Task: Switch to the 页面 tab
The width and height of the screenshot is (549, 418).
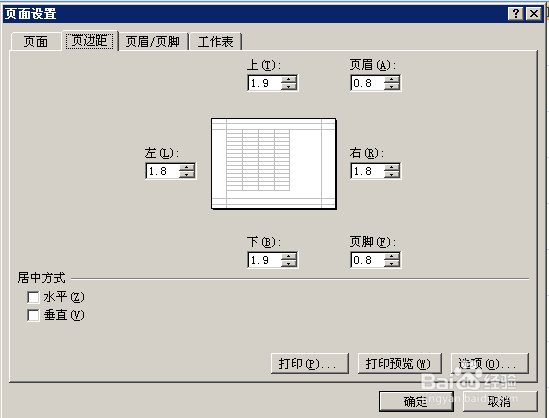Action: (x=36, y=42)
